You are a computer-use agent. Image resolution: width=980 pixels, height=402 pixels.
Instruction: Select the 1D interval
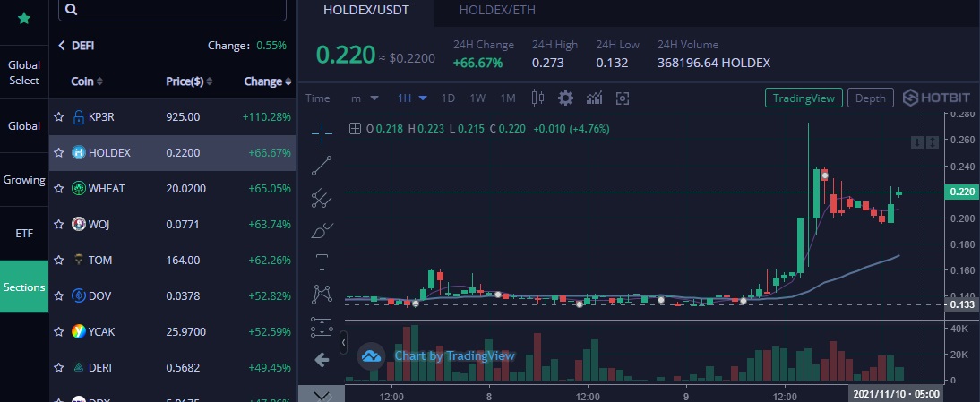point(448,98)
